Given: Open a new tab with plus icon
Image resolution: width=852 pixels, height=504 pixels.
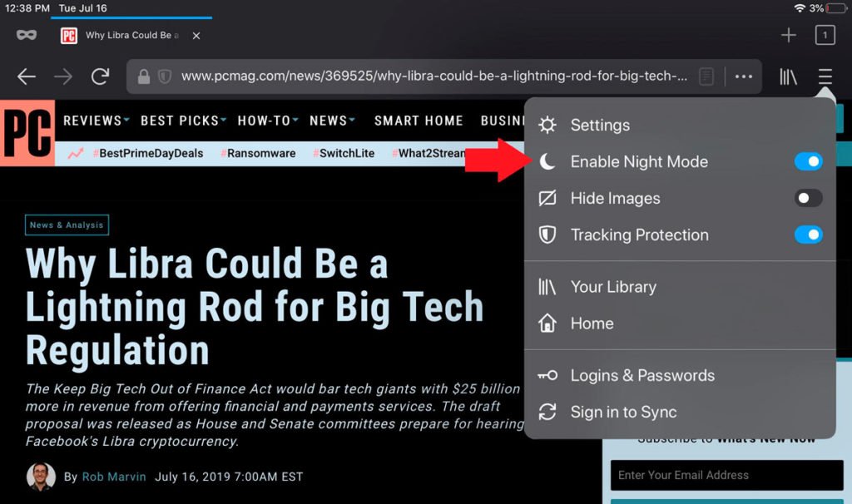Looking at the screenshot, I should click(x=789, y=35).
